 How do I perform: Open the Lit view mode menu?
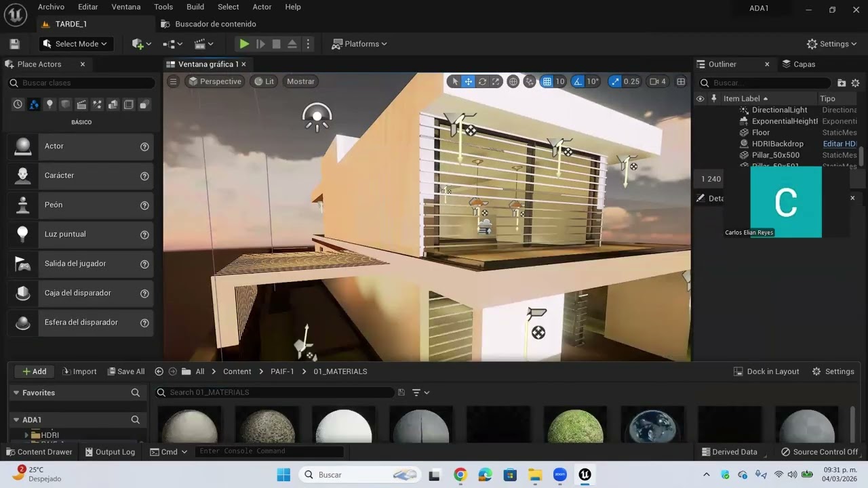coord(264,81)
